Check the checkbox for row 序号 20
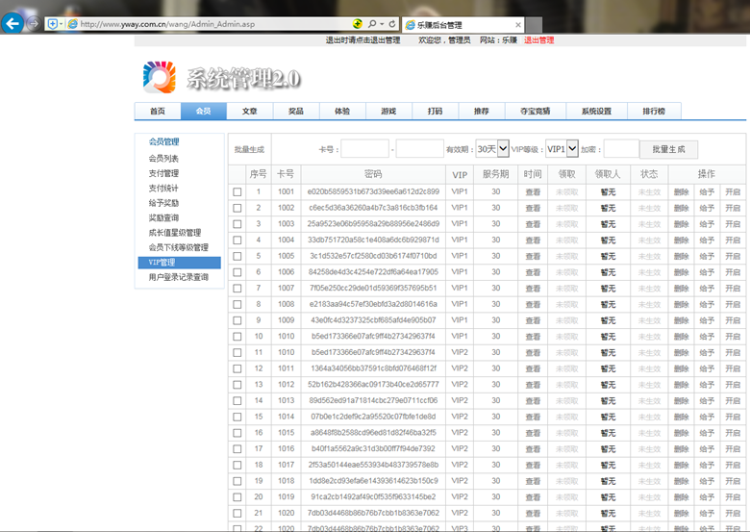750x532 pixels. pos(237,497)
